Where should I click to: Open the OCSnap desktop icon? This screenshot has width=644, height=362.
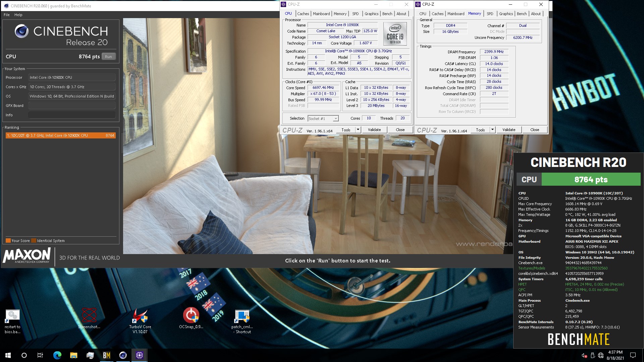(x=191, y=318)
